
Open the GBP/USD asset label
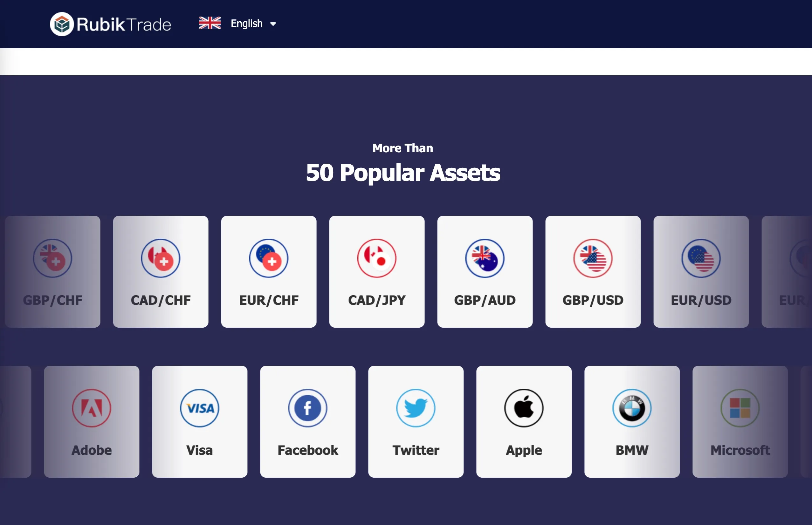[593, 300]
